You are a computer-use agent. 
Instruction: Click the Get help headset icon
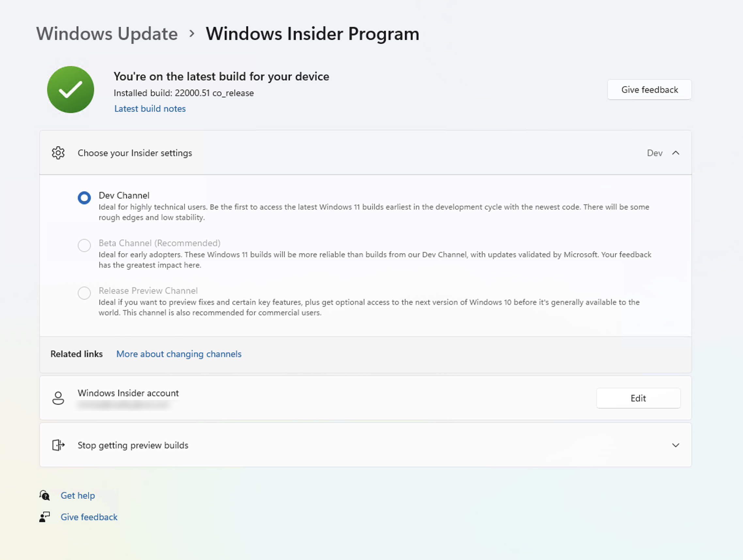coord(45,495)
